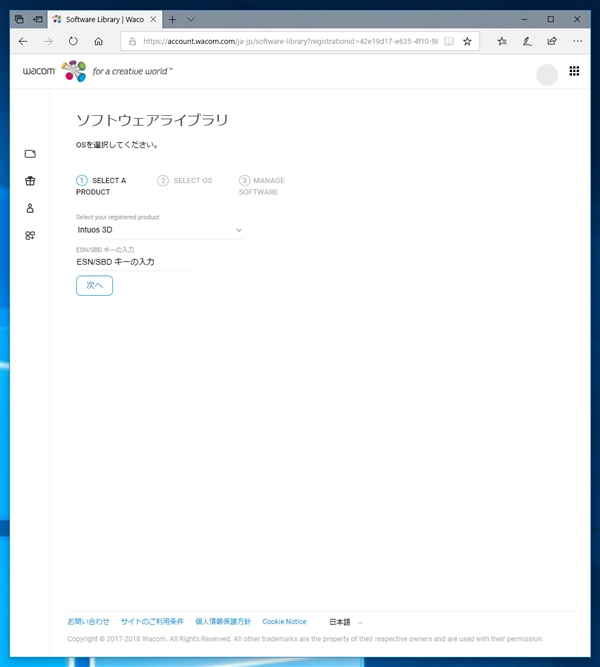
Task: Expand the Intuos 3D product dropdown
Action: pos(160,230)
